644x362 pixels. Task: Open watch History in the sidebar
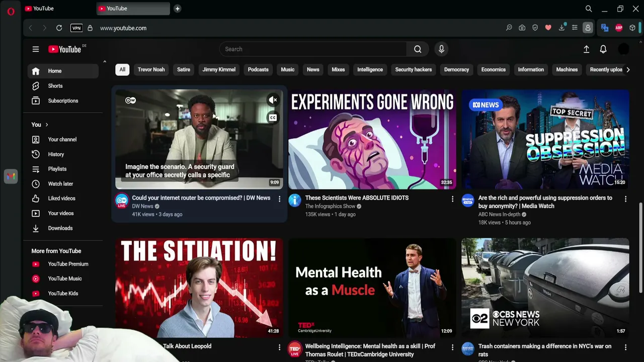tap(63, 154)
